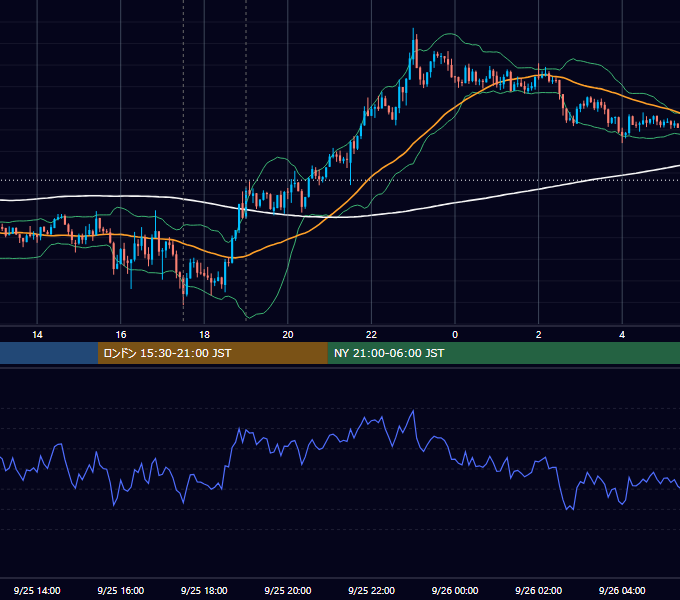Click the 9/26 02:00 time label
Image resolution: width=680 pixels, height=600 pixels.
click(538, 590)
